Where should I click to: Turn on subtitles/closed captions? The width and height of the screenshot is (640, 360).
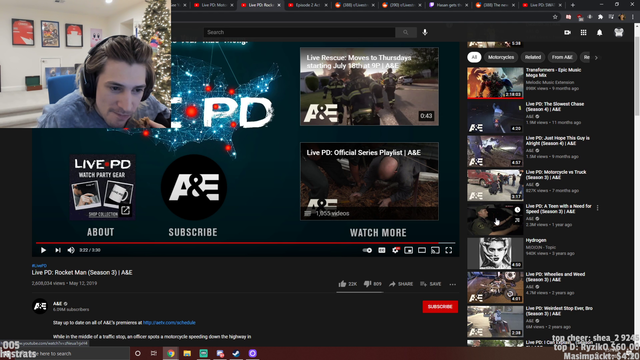click(382, 250)
